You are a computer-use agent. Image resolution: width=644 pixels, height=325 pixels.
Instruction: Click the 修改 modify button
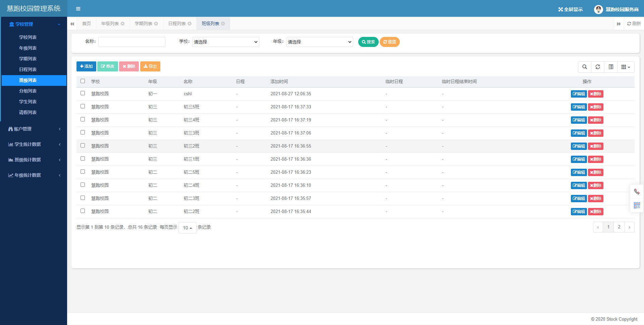point(108,66)
